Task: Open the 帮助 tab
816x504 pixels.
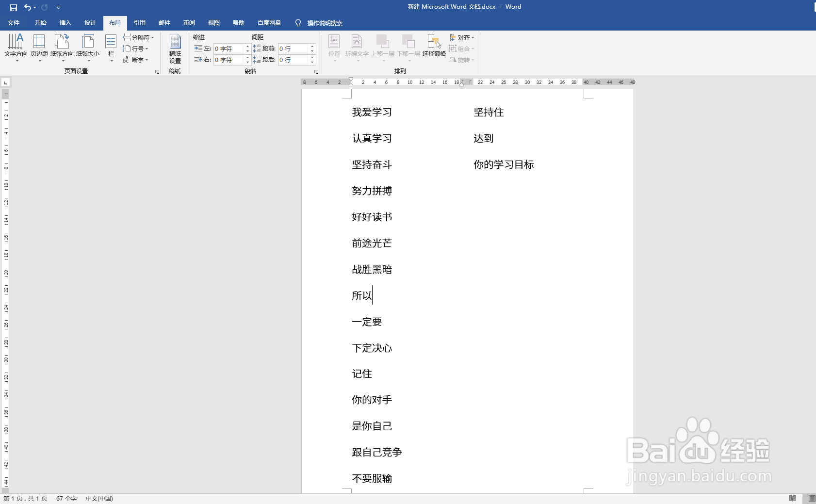Action: (x=239, y=23)
